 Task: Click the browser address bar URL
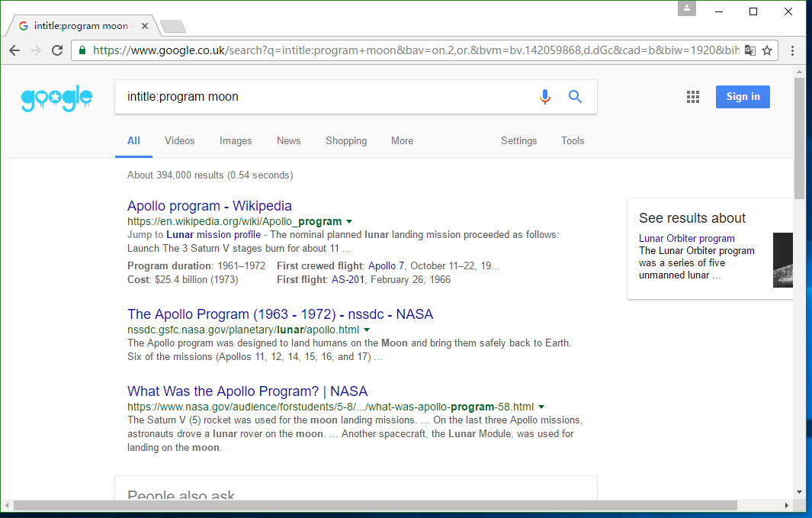click(416, 50)
